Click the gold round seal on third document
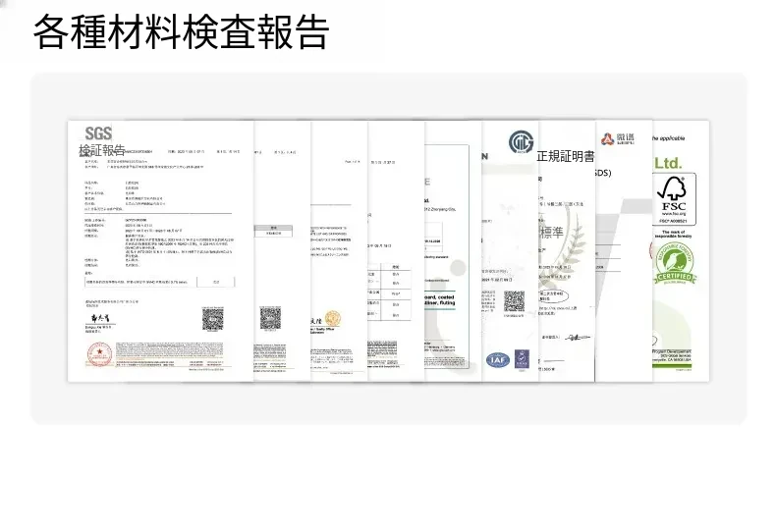The height and width of the screenshot is (532, 776). 333,319
